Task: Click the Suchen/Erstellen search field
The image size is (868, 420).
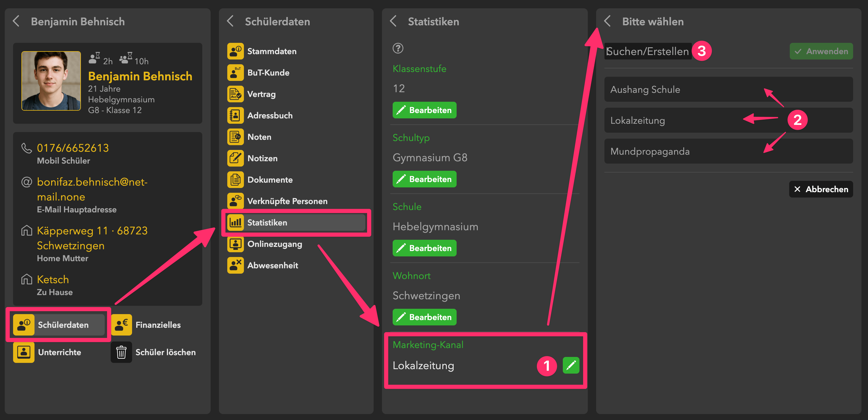Action: point(647,51)
